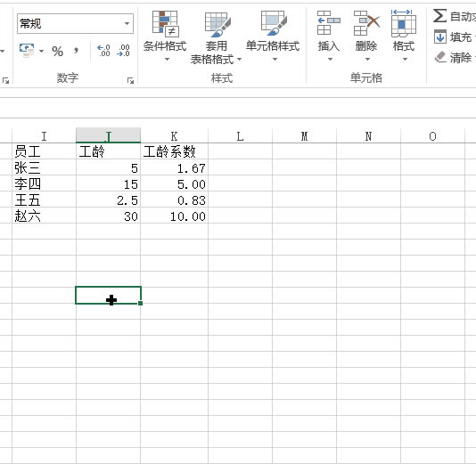Apply percent style with % button

pyautogui.click(x=57, y=51)
